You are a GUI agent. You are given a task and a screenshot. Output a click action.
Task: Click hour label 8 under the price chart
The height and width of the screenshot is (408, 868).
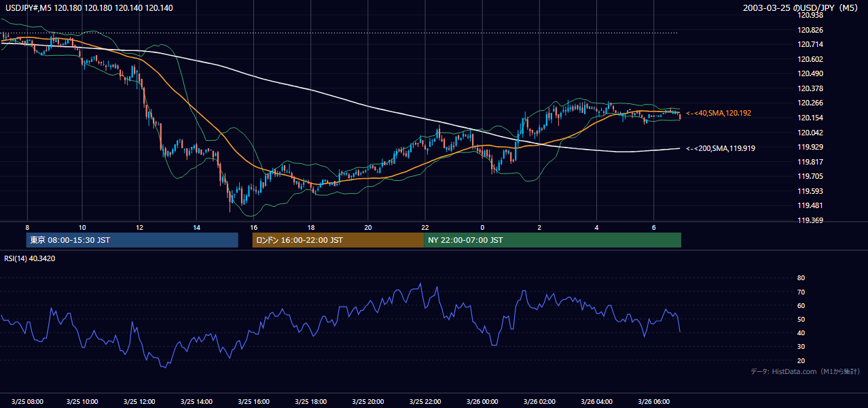coord(27,227)
